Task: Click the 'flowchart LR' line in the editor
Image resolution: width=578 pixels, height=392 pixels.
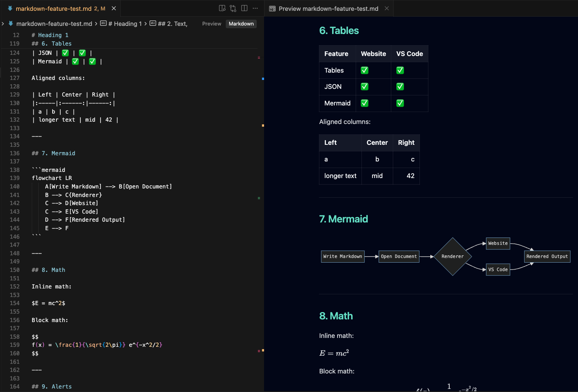Action: (52, 178)
